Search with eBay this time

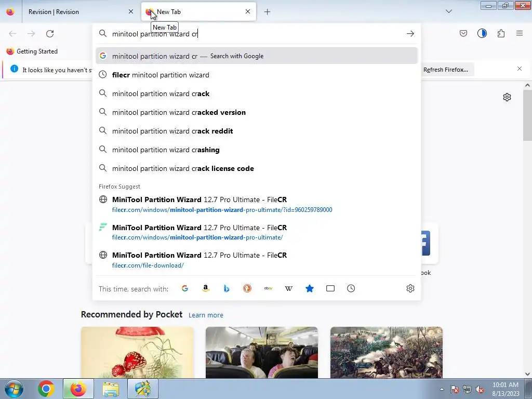point(268,288)
